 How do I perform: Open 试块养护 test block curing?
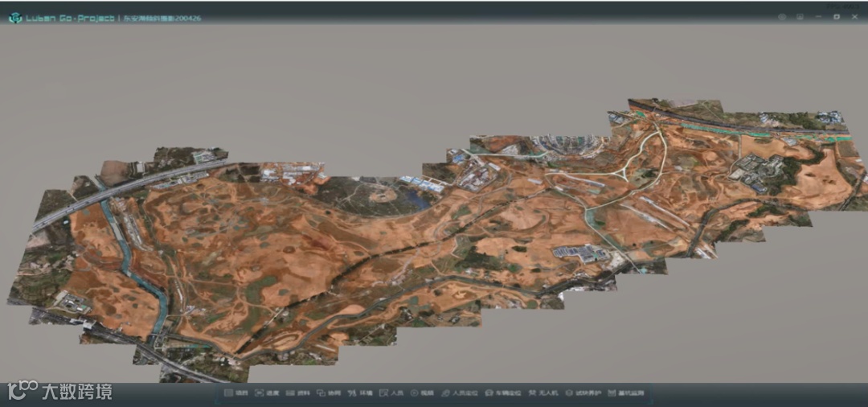[x=583, y=393]
